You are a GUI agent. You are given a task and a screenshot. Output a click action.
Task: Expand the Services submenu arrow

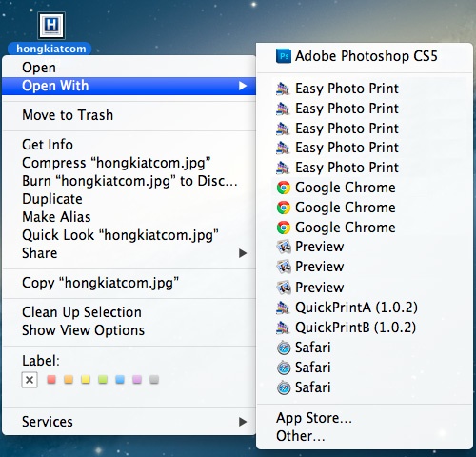(243, 422)
